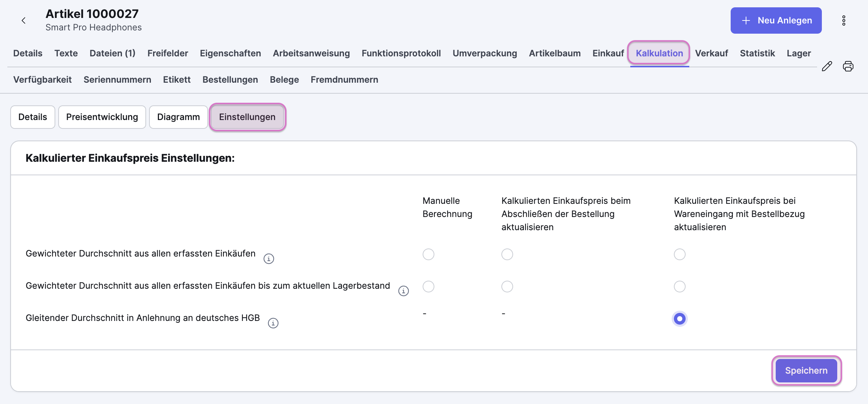Viewport: 868px width, 404px height.
Task: Go to the Fremdnummern tab
Action: pyautogui.click(x=344, y=80)
